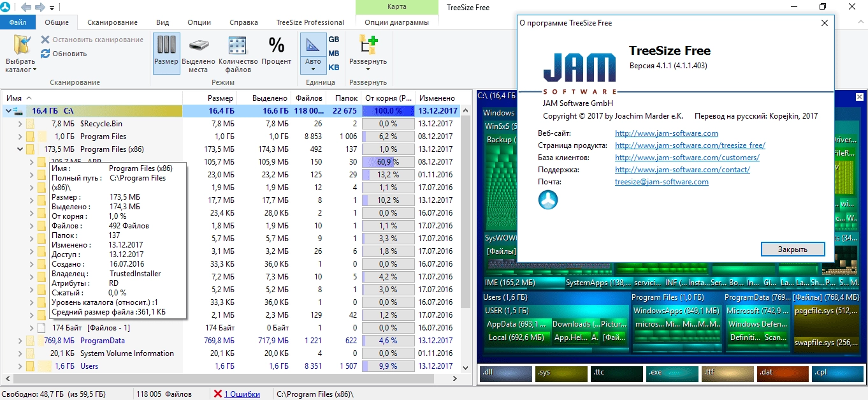Open the quick access toolbar dropdown arrow
Screen dimensions: 868x400
point(52,8)
